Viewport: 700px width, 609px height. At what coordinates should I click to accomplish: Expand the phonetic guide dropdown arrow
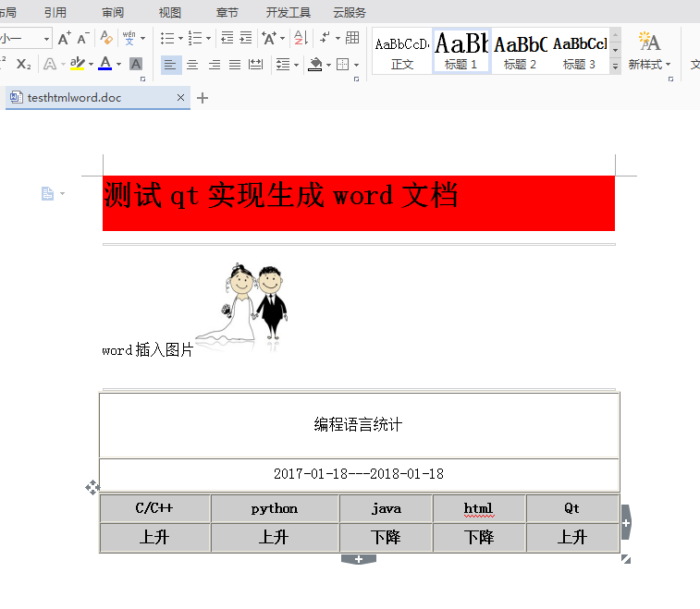(142, 39)
